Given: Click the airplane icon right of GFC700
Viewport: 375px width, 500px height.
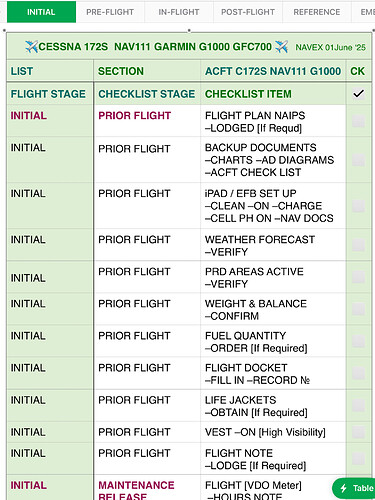Looking at the screenshot, I should pyautogui.click(x=281, y=47).
